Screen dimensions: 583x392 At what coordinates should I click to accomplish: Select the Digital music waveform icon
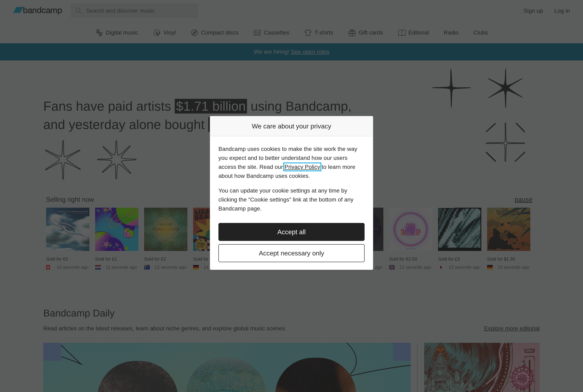99,32
